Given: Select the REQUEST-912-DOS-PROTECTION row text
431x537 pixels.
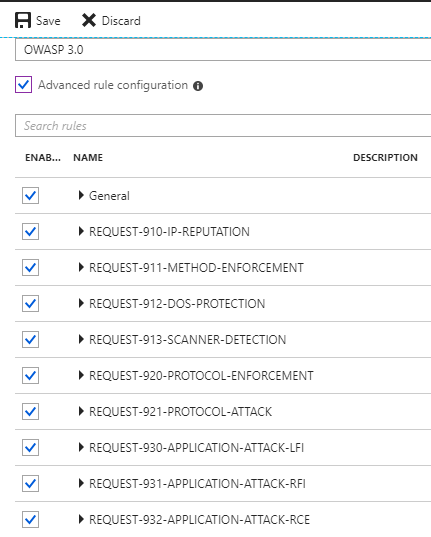Looking at the screenshot, I should coord(177,304).
